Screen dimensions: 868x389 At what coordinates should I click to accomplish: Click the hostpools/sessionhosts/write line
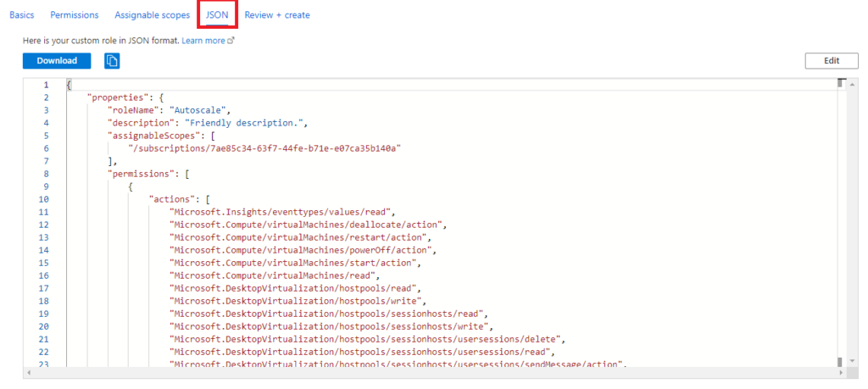pos(331,326)
